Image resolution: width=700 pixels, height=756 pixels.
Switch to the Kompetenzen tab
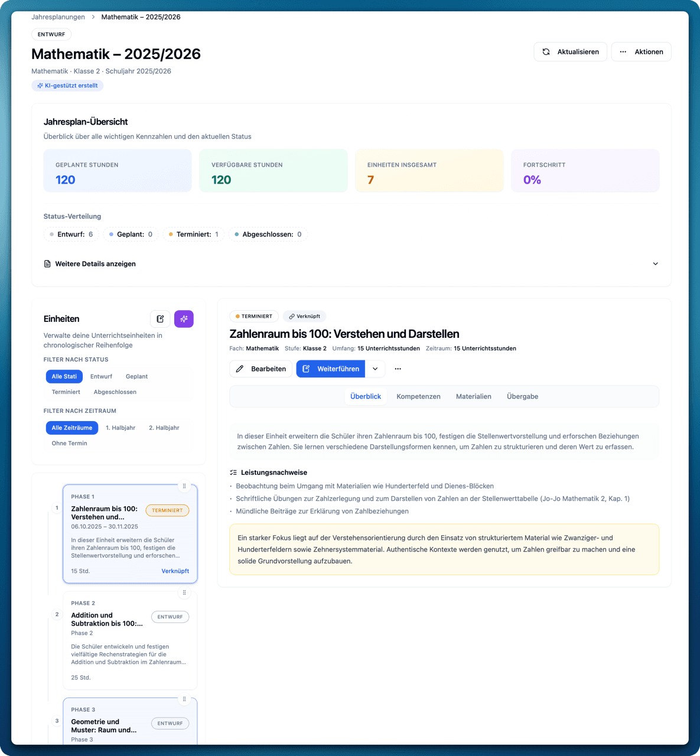(418, 396)
